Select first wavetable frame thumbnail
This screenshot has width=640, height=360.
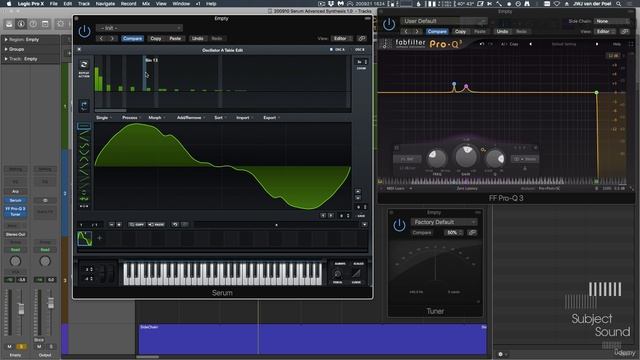[x=84, y=239]
